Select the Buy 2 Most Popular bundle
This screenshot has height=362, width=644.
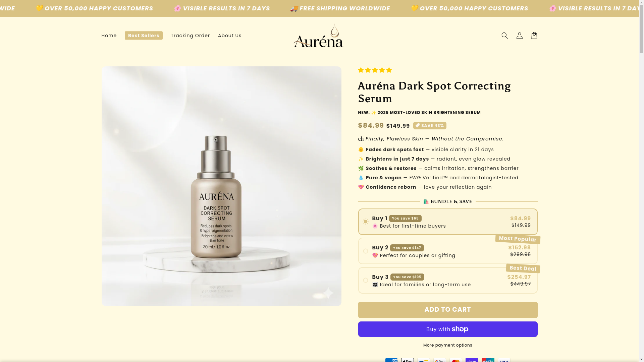447,251
